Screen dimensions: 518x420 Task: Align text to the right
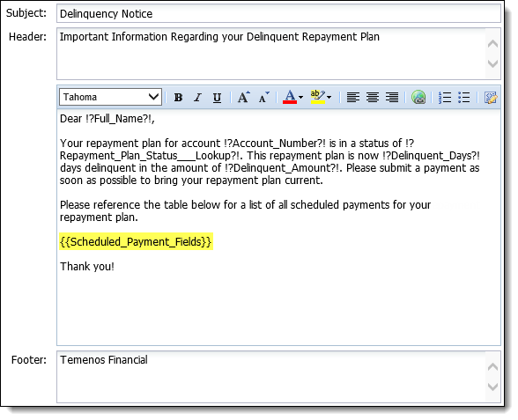tap(392, 98)
